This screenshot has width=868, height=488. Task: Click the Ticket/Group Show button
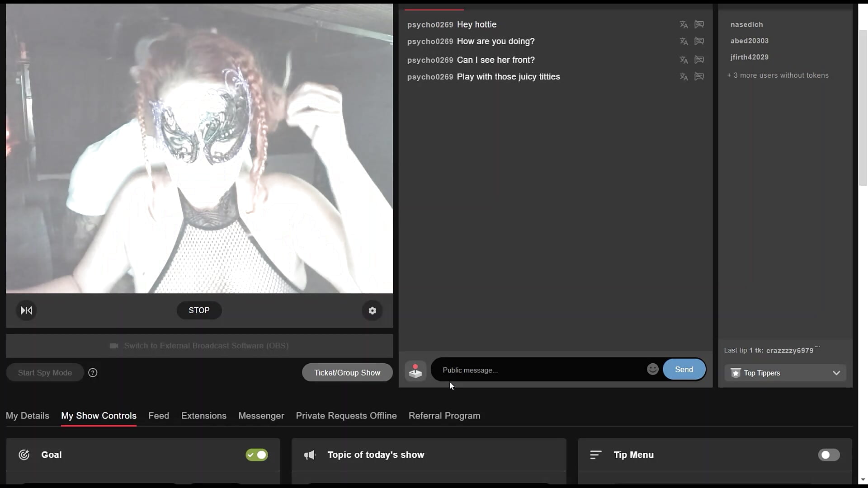click(347, 372)
